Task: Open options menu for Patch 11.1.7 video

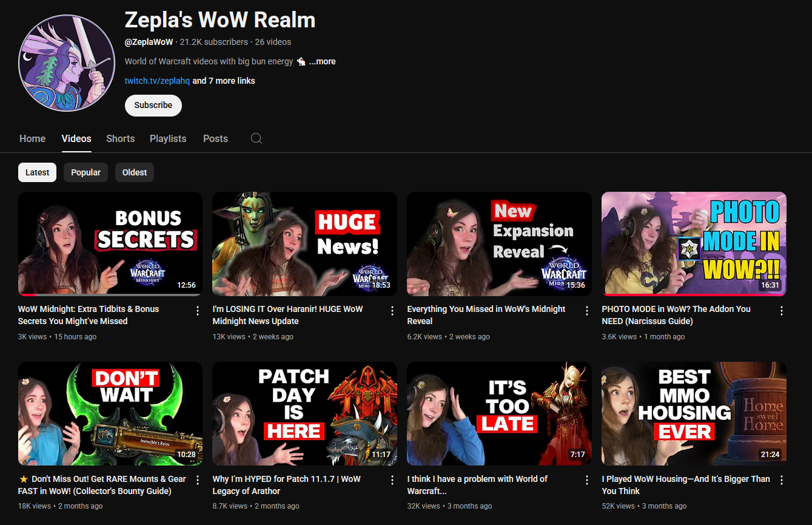Action: [x=392, y=480]
